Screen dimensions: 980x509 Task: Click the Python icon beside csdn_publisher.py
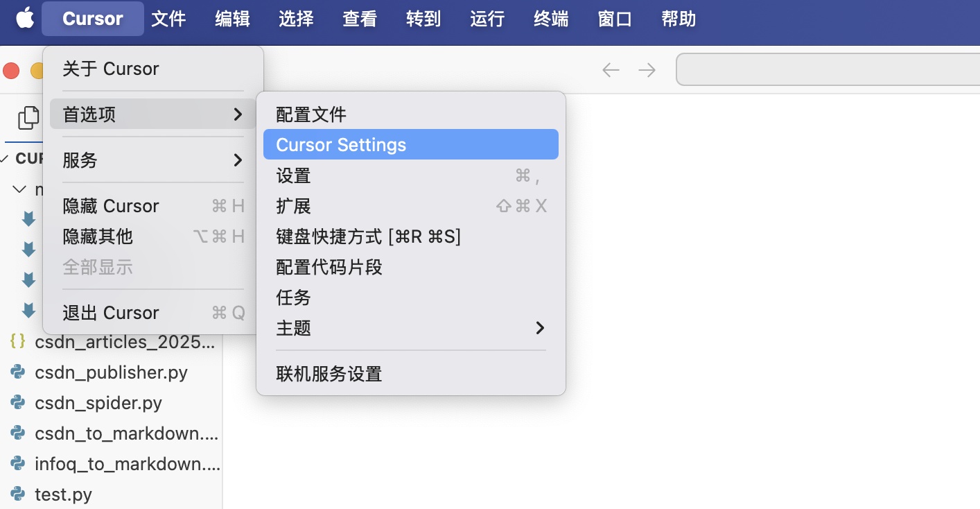pos(18,372)
